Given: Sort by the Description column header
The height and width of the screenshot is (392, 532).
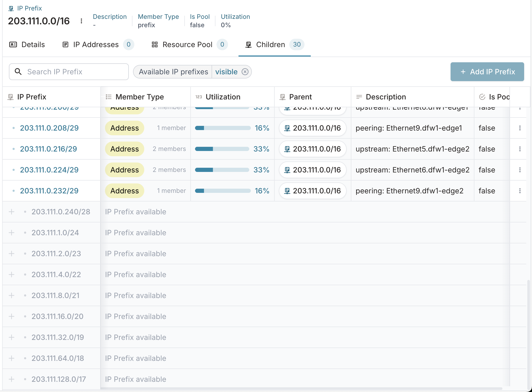Looking at the screenshot, I should coord(386,97).
